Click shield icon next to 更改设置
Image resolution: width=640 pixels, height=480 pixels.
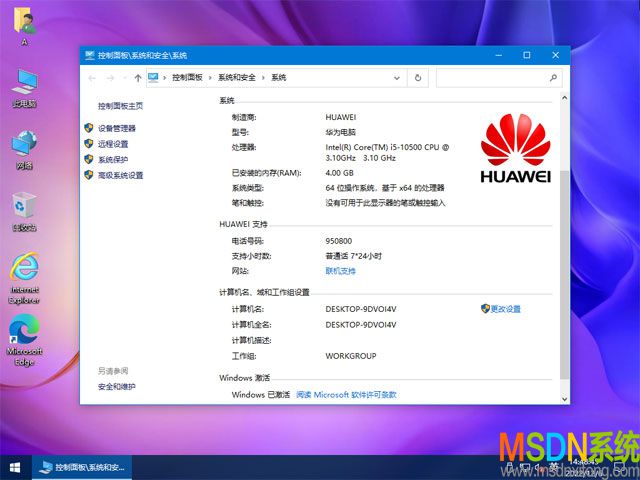tap(485, 309)
